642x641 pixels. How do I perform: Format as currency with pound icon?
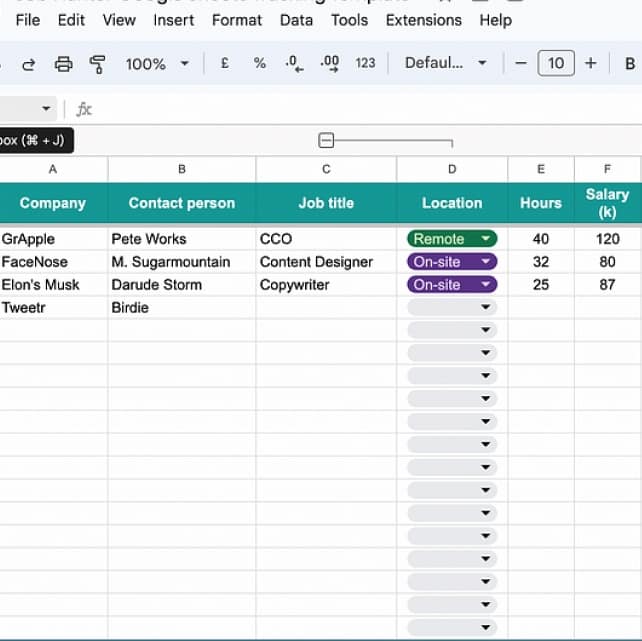click(x=224, y=63)
